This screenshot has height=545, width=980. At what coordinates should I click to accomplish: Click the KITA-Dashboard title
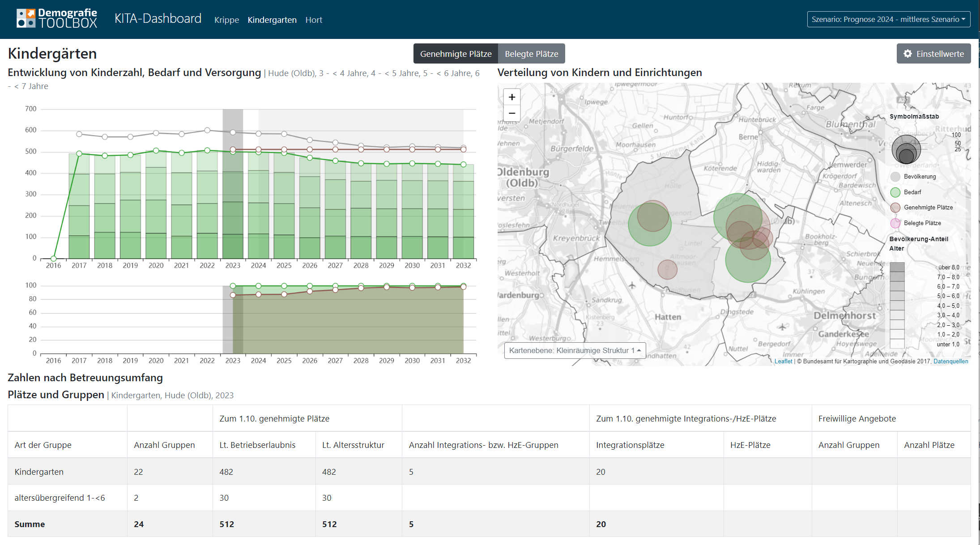pos(158,19)
